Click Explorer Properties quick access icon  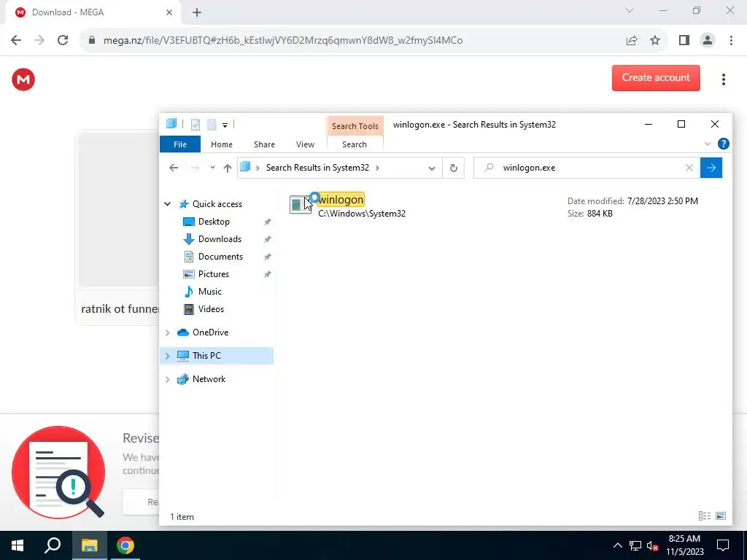(195, 125)
